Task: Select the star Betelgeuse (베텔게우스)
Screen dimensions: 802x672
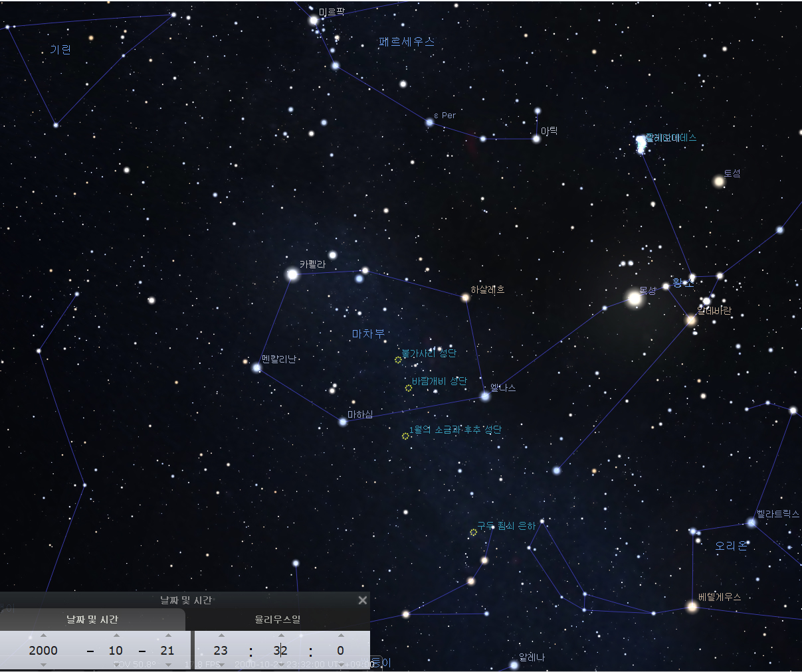Action: click(692, 606)
